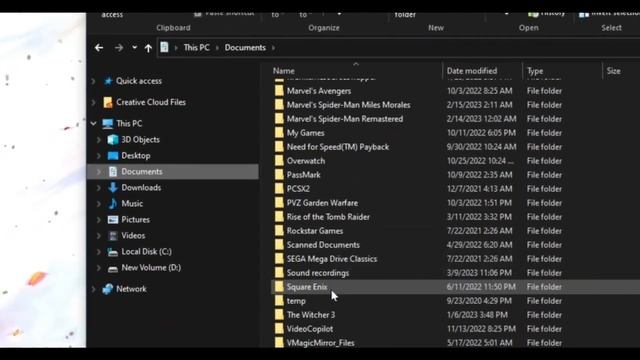Select Rise of the Tomb Raider name
The image size is (640, 360).
[328, 217]
